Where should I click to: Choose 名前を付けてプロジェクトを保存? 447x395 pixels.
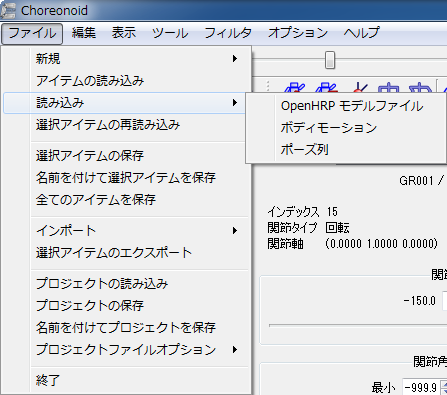(127, 328)
